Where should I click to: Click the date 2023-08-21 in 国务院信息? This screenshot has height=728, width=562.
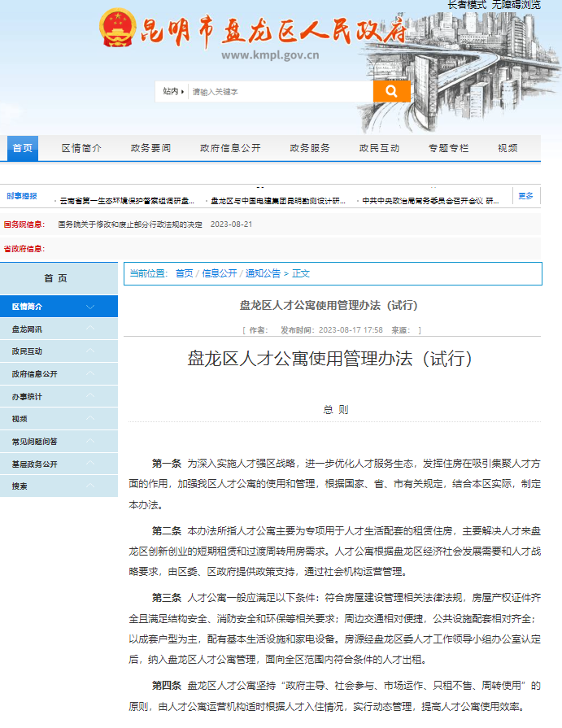(x=231, y=225)
